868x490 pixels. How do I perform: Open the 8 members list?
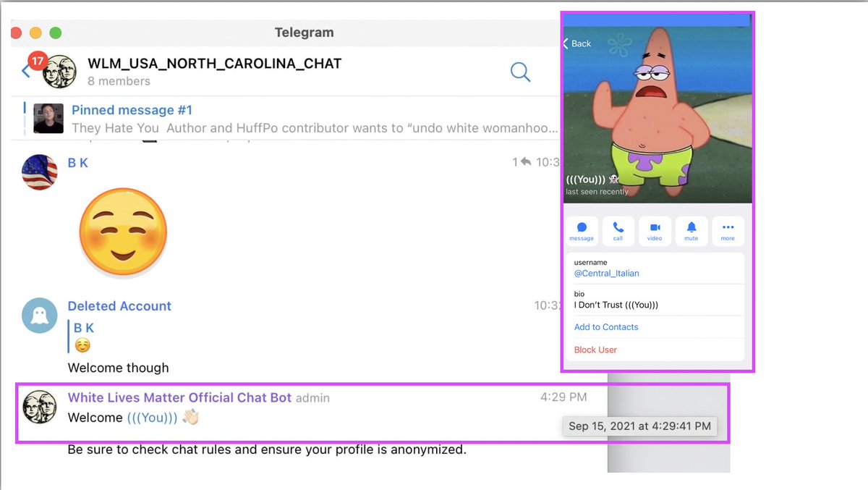119,81
